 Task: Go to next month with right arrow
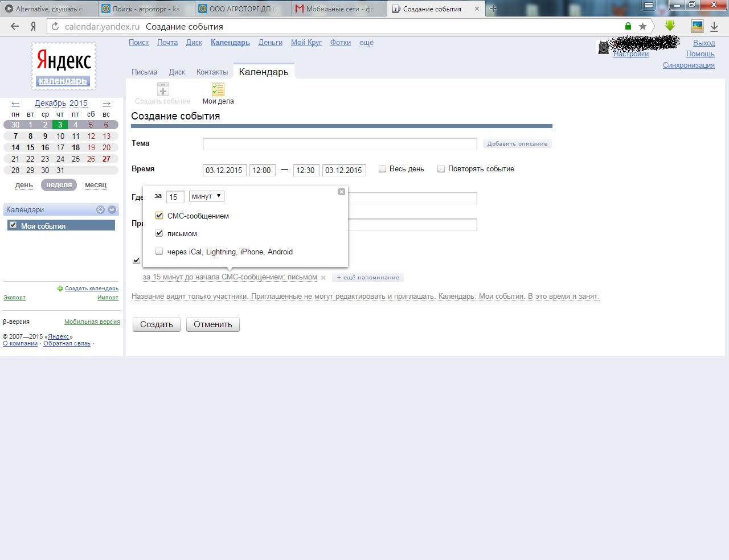click(107, 104)
